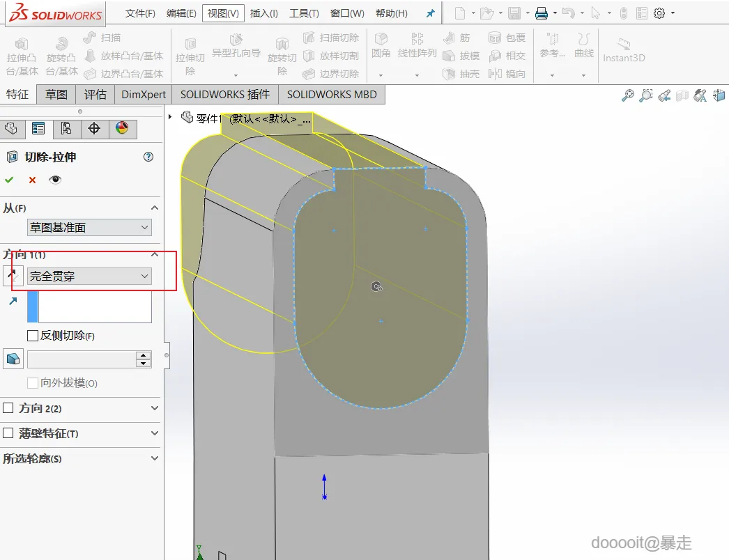Viewport: 729px width, 560px height.
Task: Click the green checkmark to confirm cut-extrude
Action: pyautogui.click(x=9, y=180)
